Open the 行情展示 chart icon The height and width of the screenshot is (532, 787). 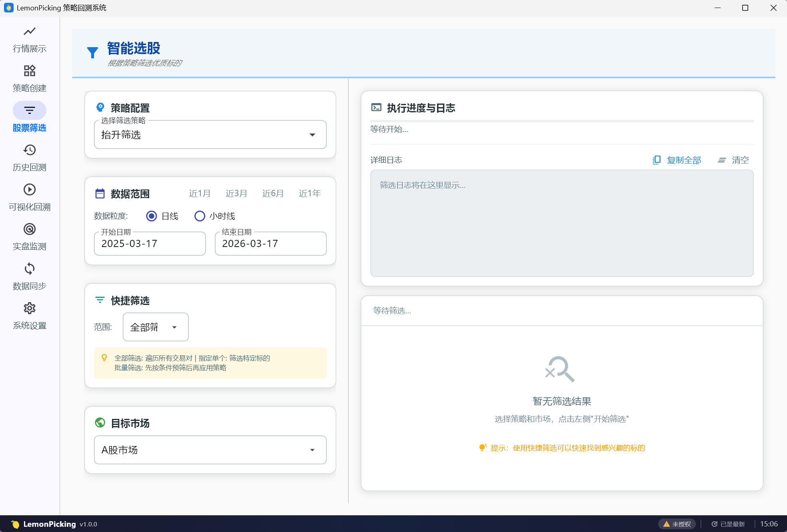coord(30,32)
